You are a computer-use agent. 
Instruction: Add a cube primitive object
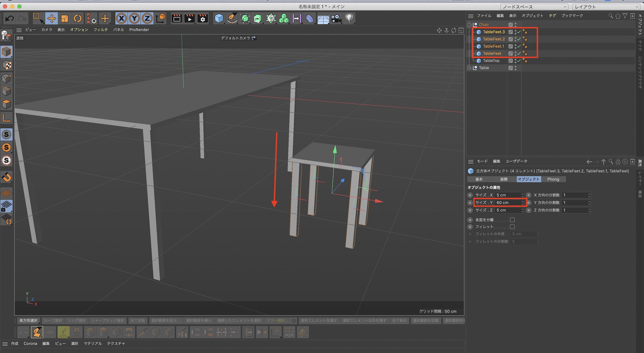pyautogui.click(x=219, y=18)
